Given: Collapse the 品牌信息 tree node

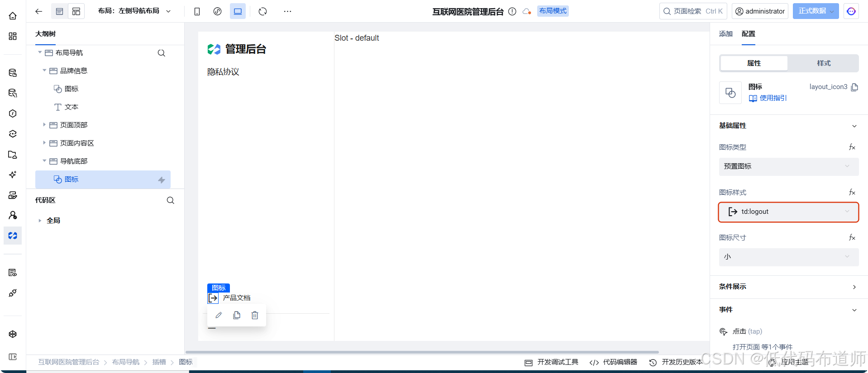Looking at the screenshot, I should click(x=44, y=70).
